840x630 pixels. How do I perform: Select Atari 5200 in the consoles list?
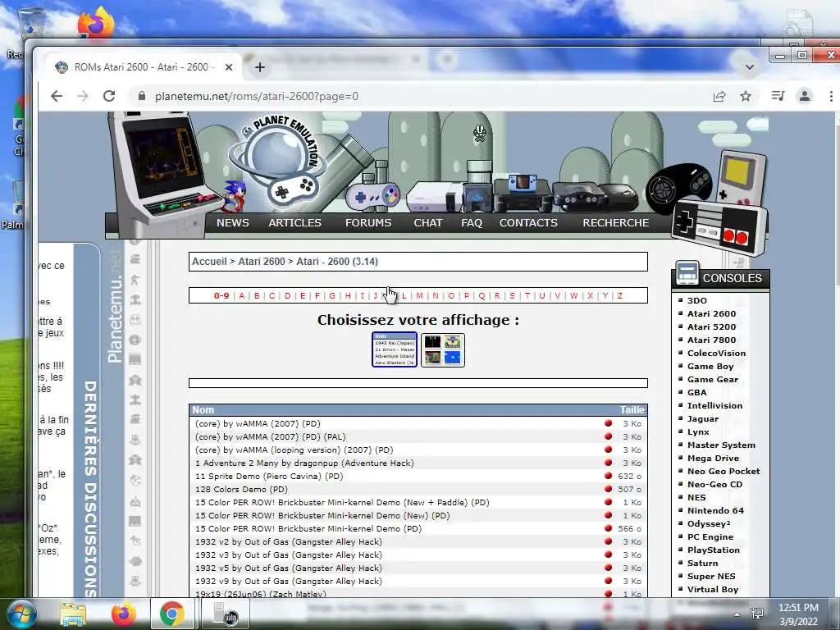pyautogui.click(x=711, y=326)
